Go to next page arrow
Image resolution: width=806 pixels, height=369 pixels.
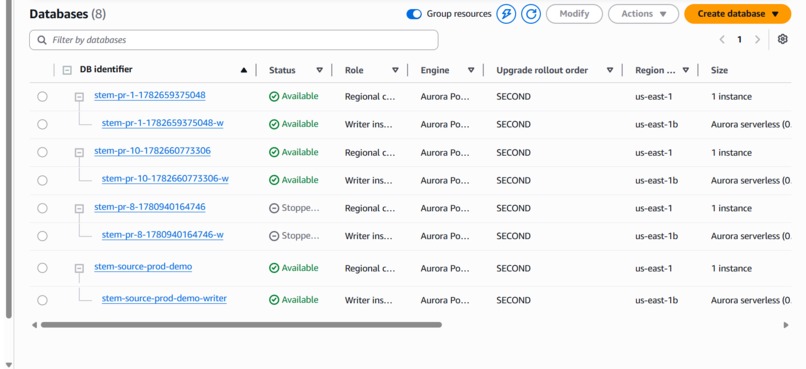pyautogui.click(x=757, y=40)
